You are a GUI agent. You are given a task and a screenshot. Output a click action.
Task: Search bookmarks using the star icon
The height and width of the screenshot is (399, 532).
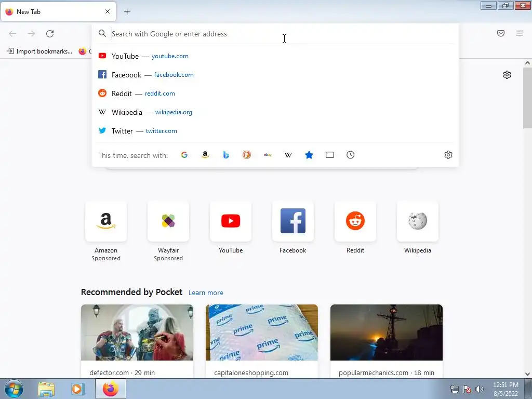point(309,155)
